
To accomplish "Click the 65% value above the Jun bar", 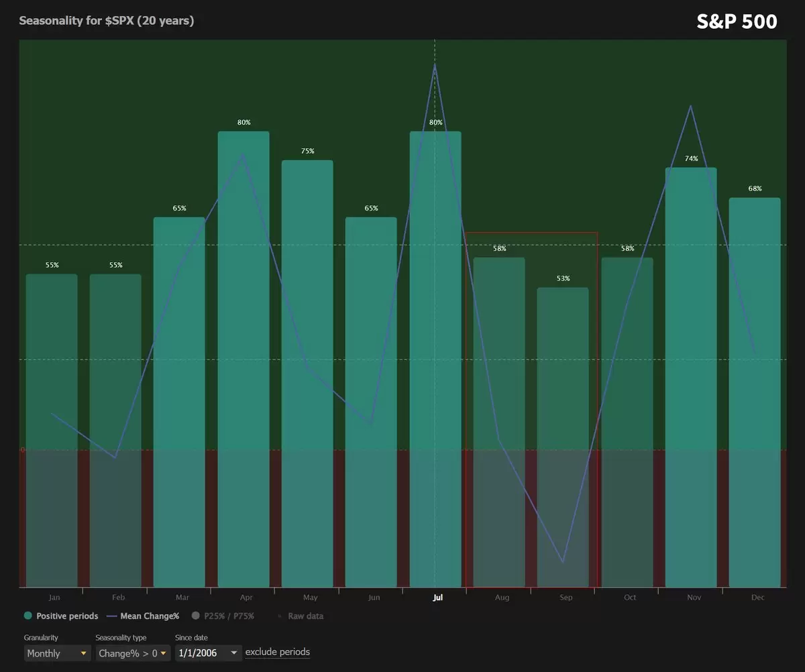I will click(x=371, y=209).
